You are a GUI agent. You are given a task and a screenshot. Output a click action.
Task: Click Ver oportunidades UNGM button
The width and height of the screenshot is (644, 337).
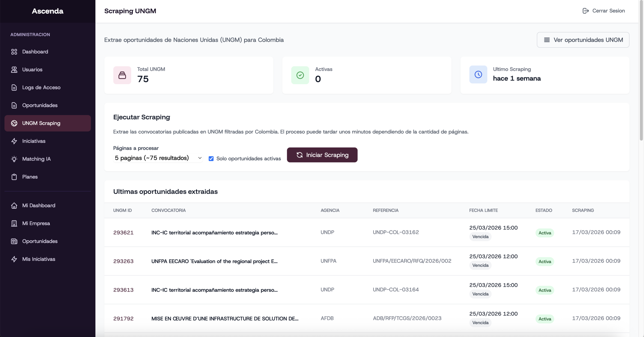pyautogui.click(x=583, y=40)
